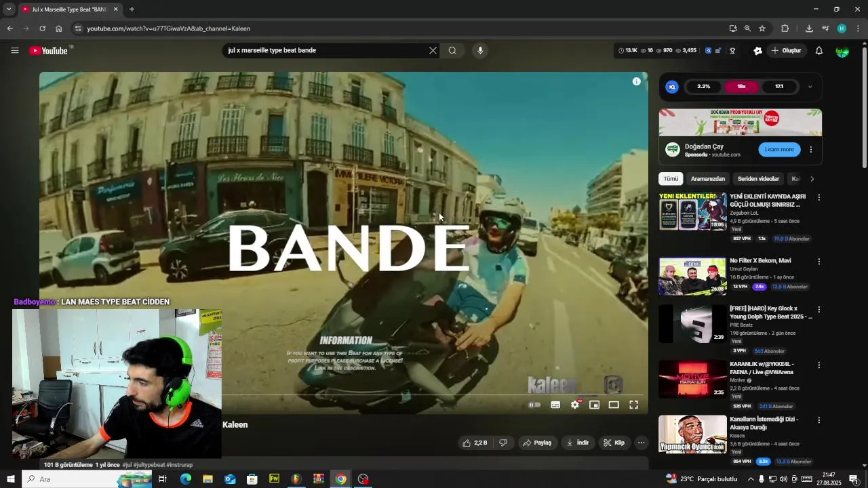The height and width of the screenshot is (488, 868).
Task: Click the İndir download button
Action: click(578, 443)
